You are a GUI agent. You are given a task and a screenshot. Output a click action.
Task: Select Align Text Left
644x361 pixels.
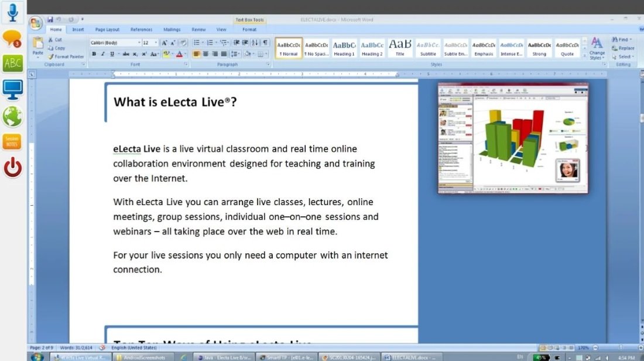196,54
